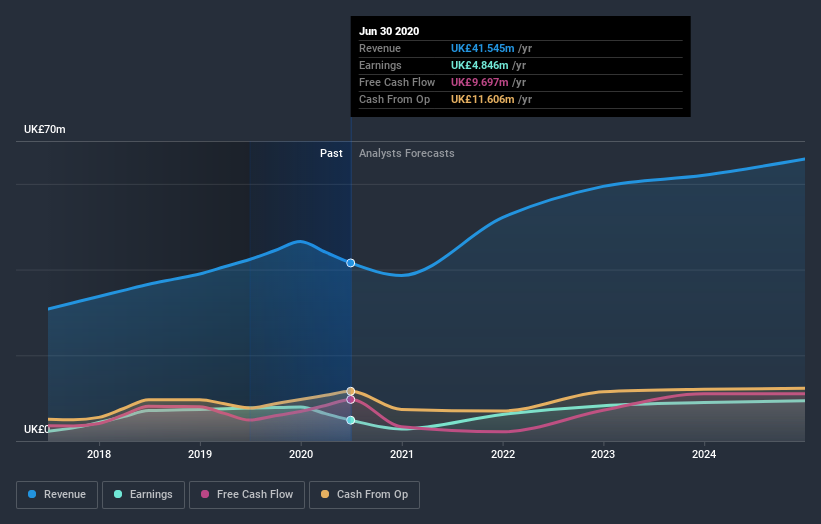Click the Revenue row label in tooltip
Image resolution: width=821 pixels, height=524 pixels.
pos(380,48)
